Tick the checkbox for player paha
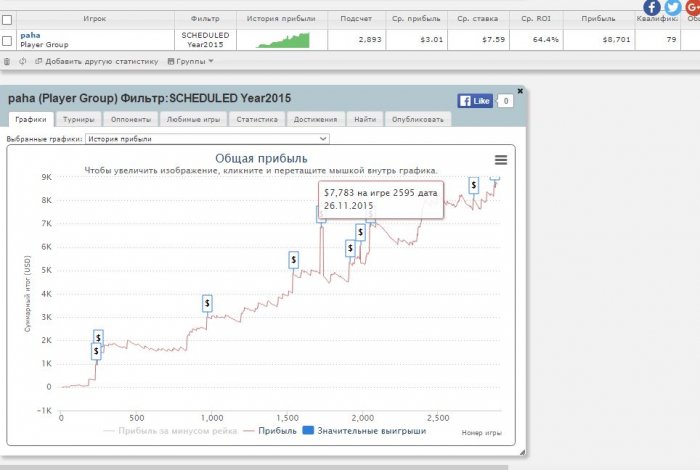The width and height of the screenshot is (700, 470). 7,41
